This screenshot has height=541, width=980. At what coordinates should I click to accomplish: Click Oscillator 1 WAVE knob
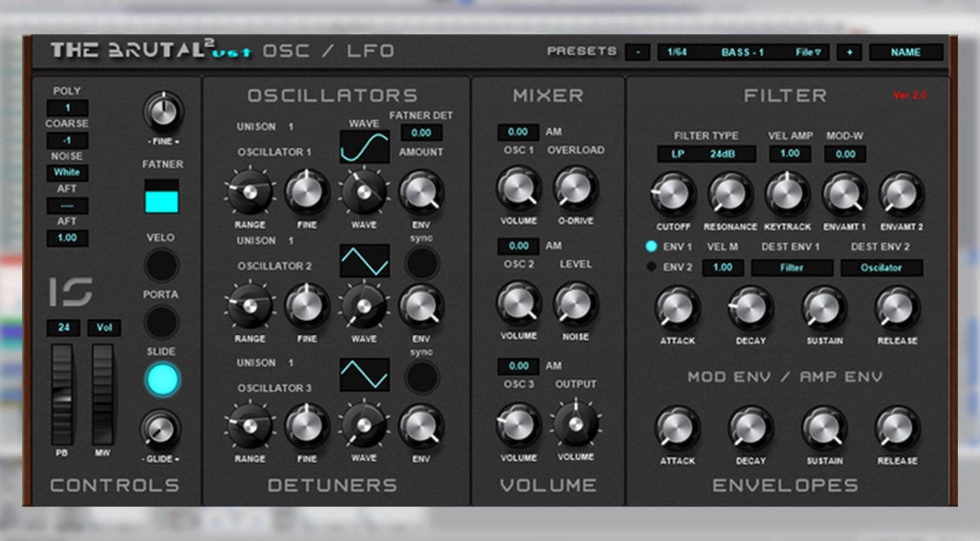tap(364, 192)
